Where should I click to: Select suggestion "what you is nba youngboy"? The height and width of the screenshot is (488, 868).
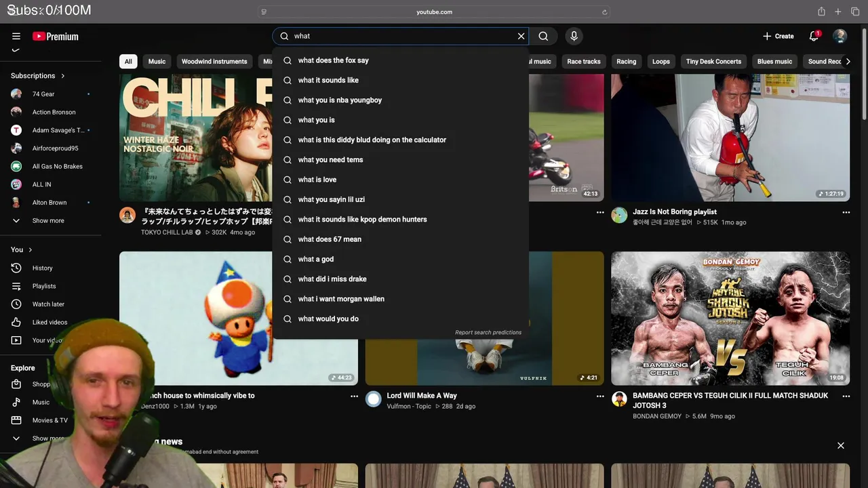click(x=400, y=100)
